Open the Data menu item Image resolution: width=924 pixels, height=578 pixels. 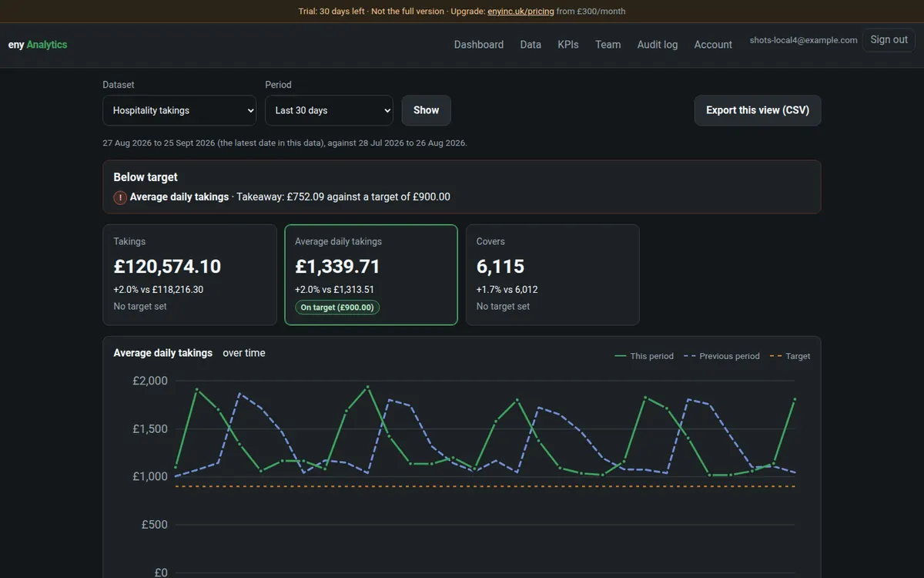click(x=531, y=45)
